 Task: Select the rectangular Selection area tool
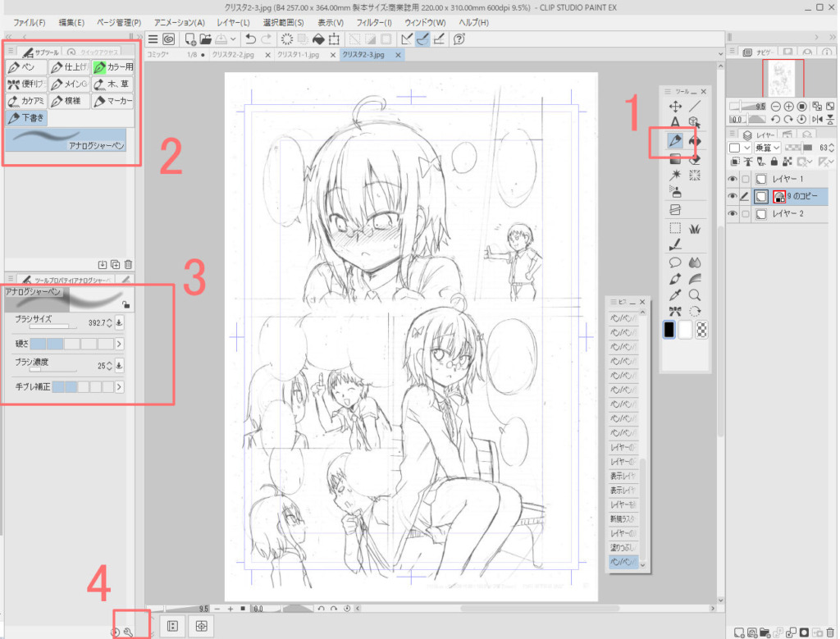(675, 229)
